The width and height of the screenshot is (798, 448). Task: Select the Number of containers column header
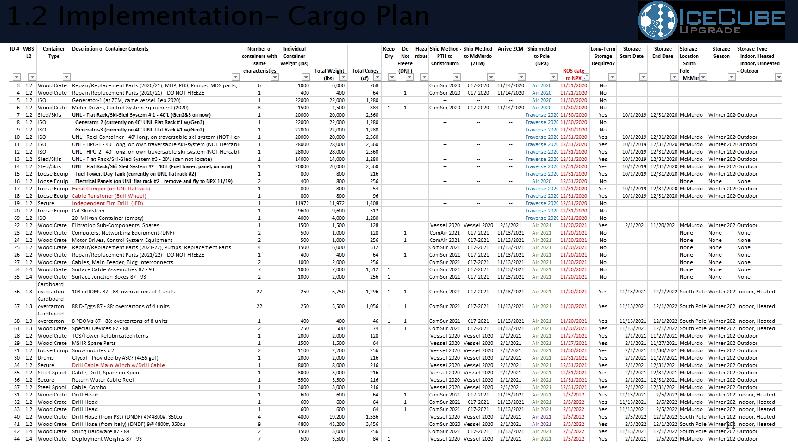tap(264, 58)
